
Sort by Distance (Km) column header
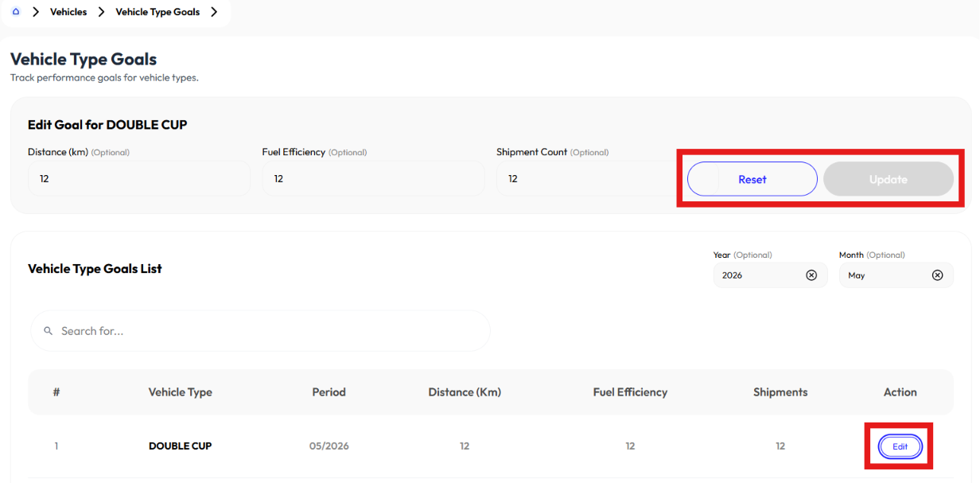465,392
